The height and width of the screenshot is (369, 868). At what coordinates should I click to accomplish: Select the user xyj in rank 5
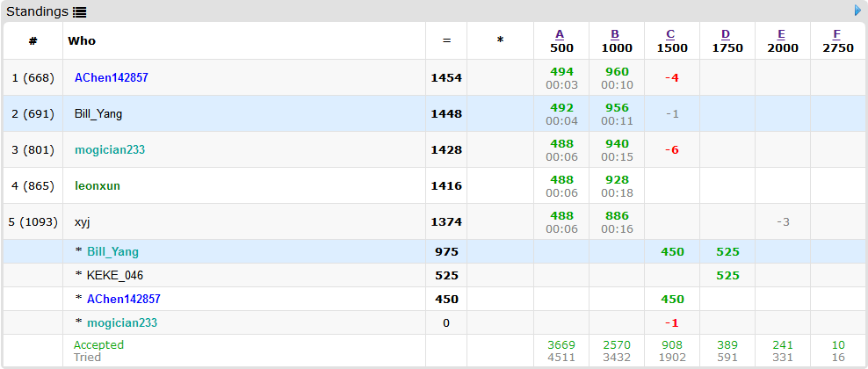click(83, 221)
